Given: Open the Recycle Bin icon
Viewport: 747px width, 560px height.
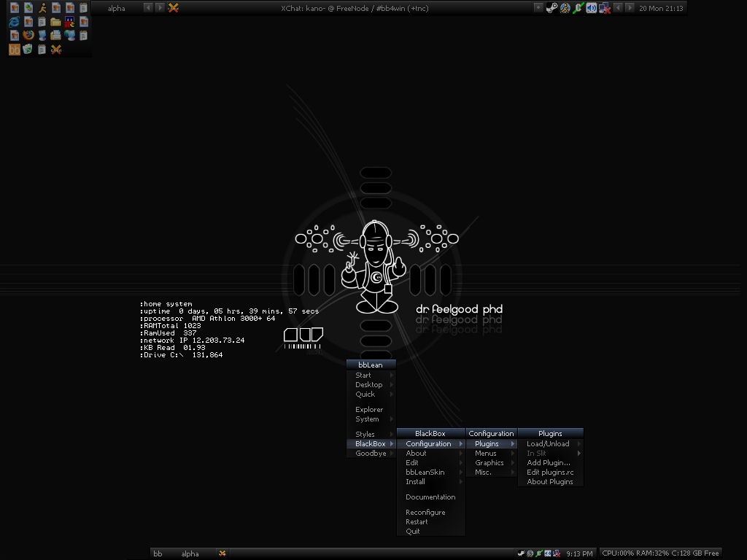Looking at the screenshot, I should [28, 49].
